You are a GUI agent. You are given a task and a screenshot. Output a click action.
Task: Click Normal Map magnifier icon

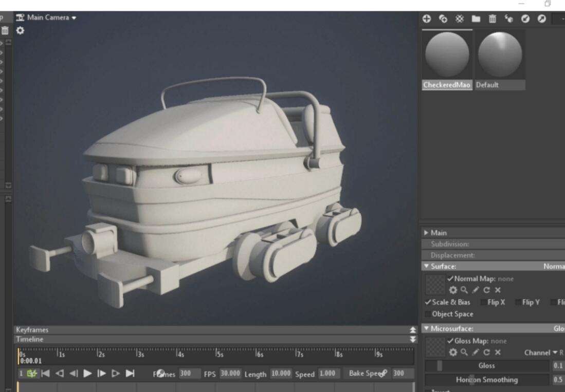click(464, 290)
